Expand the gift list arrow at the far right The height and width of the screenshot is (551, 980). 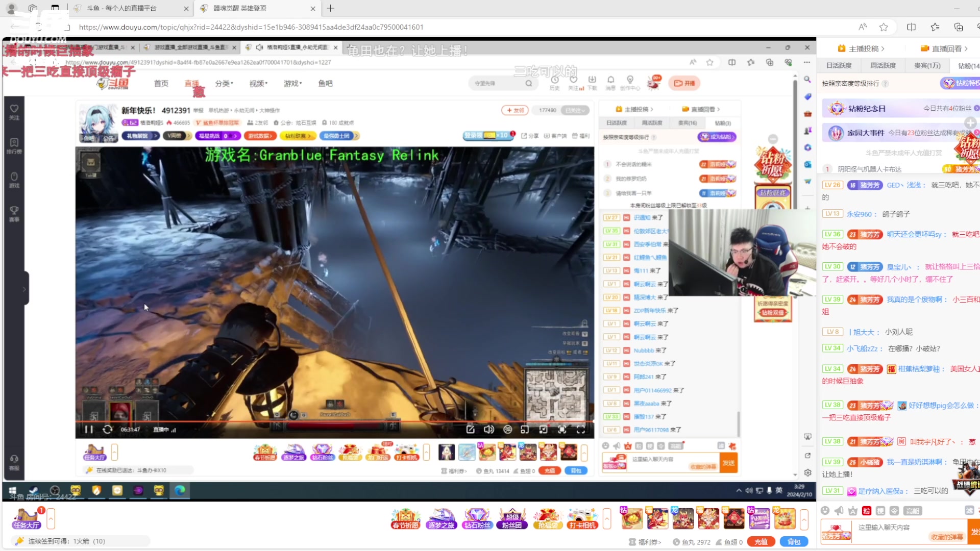coord(804,519)
